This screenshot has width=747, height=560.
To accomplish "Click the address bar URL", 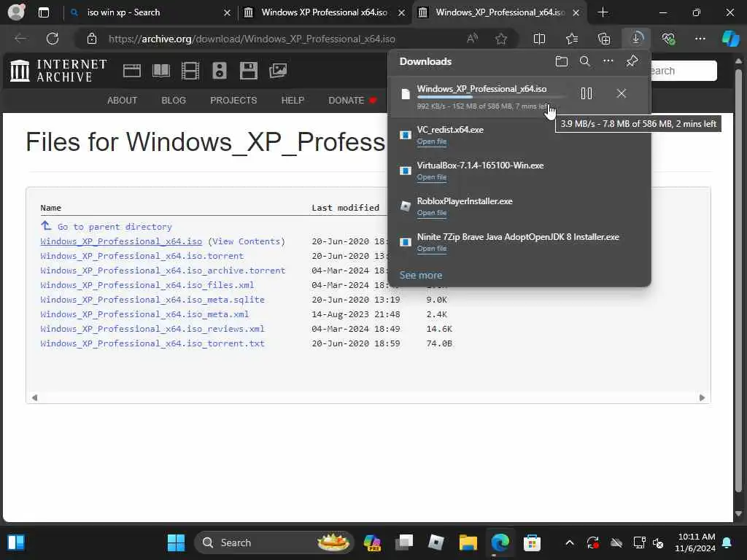I will (x=252, y=39).
